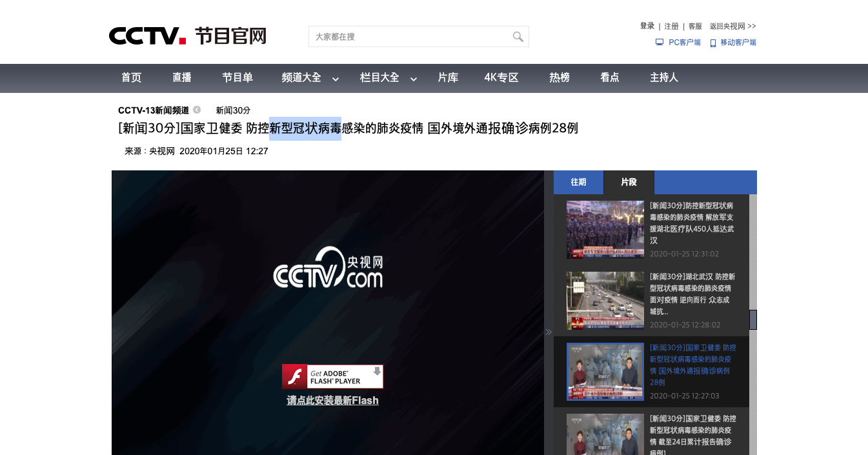Click the PC客户端 monitor icon
The width and height of the screenshot is (868, 455).
click(660, 42)
